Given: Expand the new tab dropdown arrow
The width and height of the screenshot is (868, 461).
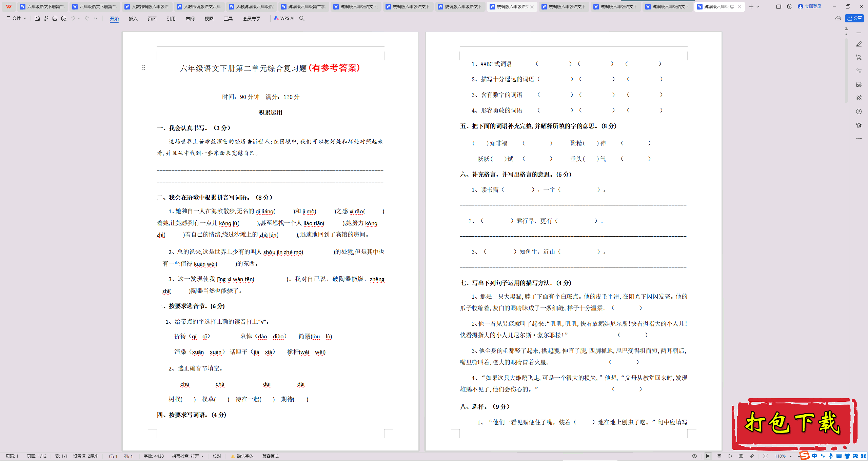Looking at the screenshot, I should [758, 7].
